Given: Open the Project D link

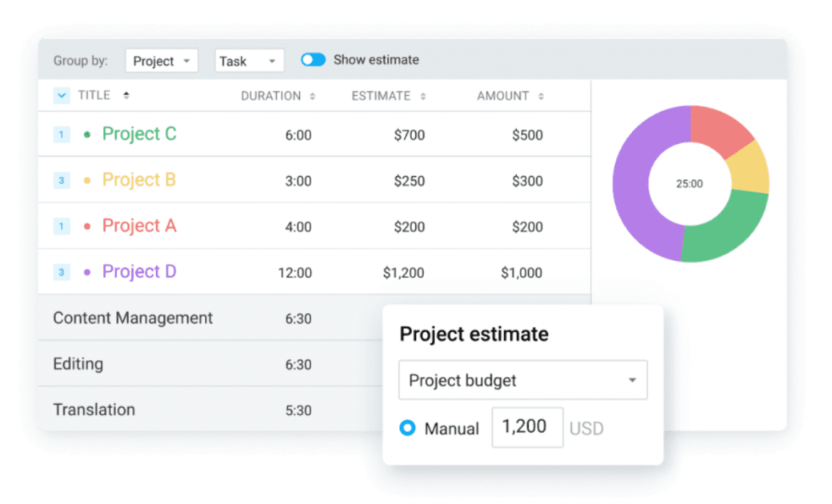Looking at the screenshot, I should click(138, 272).
